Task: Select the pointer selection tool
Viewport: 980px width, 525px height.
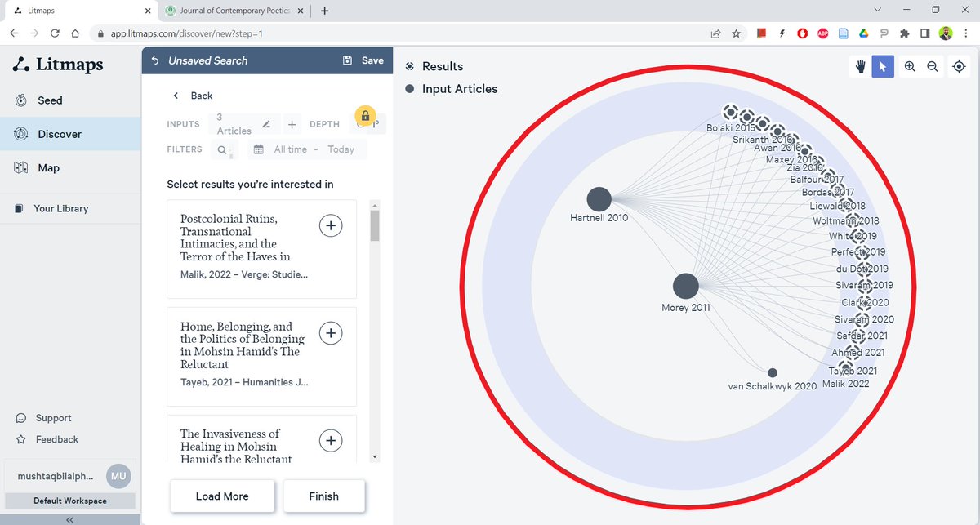Action: click(883, 66)
